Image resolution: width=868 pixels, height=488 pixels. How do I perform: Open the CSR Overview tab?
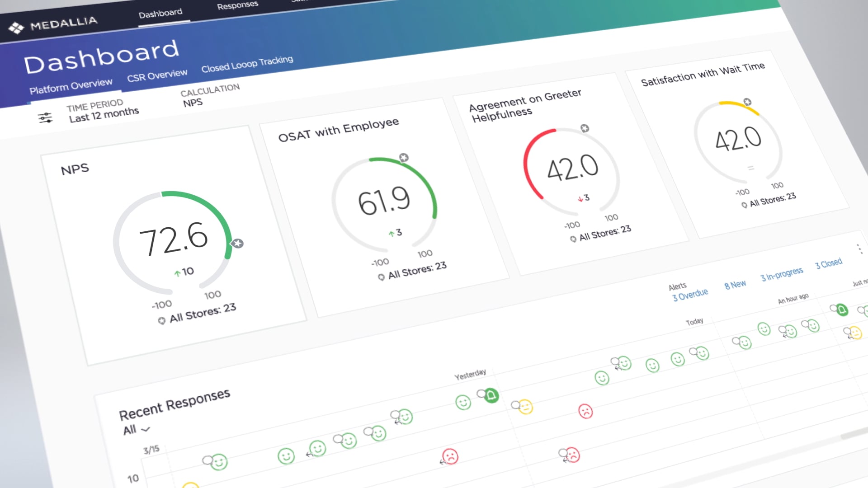pyautogui.click(x=157, y=76)
